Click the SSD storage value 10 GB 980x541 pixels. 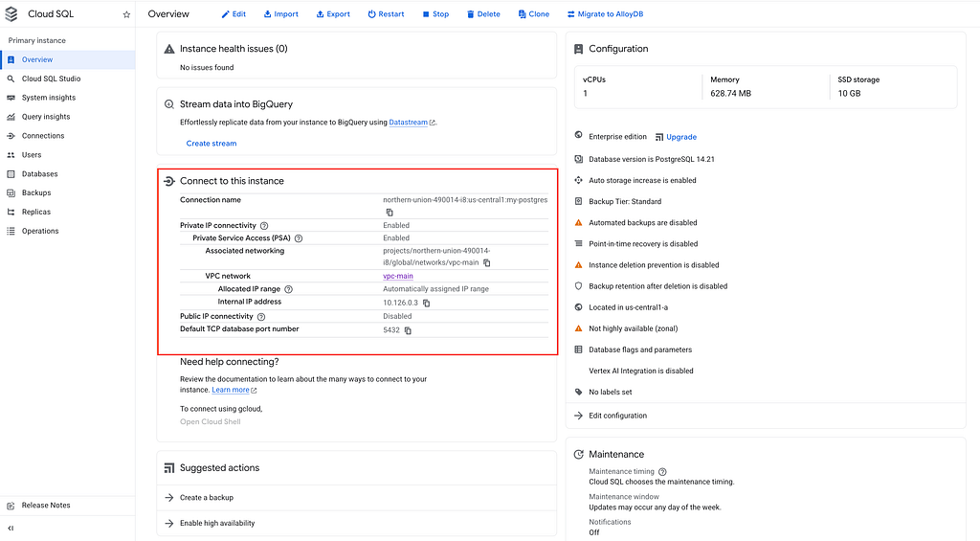[849, 94]
